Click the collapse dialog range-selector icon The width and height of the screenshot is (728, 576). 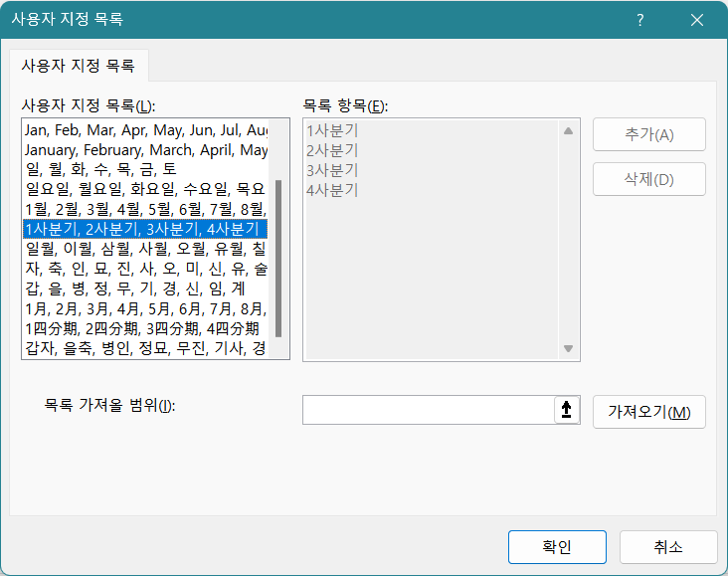[x=567, y=410]
